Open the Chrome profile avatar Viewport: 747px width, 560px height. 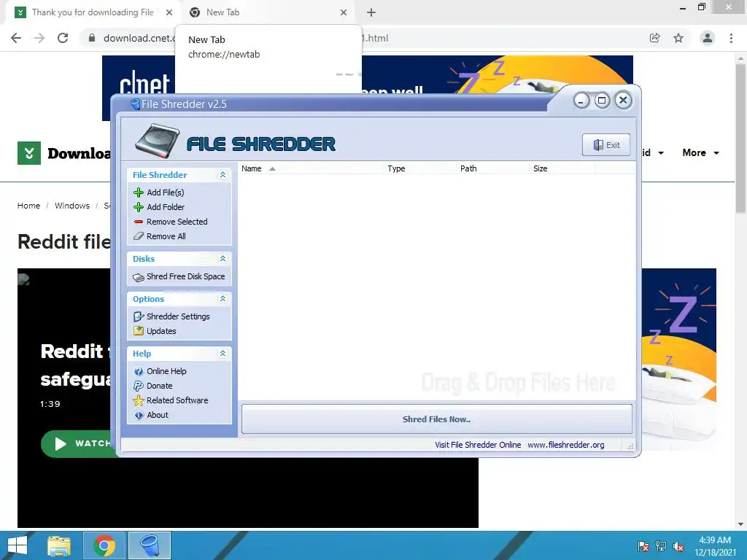(x=708, y=38)
